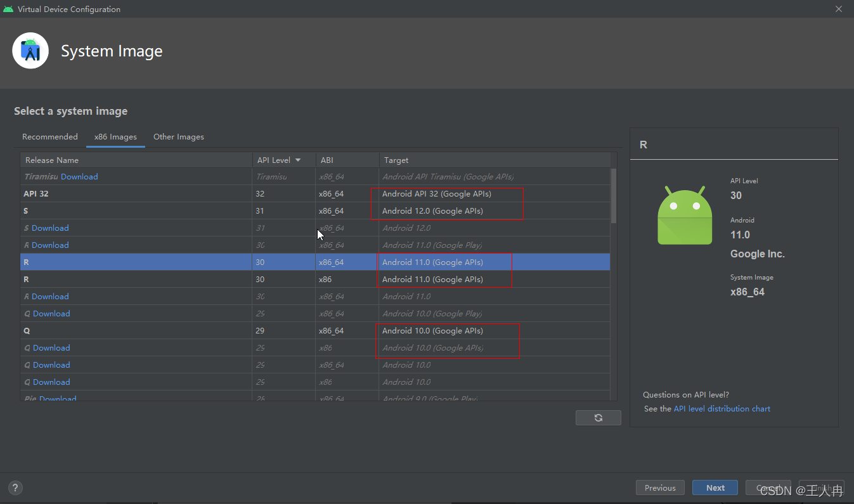Viewport: 854px width, 504px height.
Task: Sort by the Release Name column header
Action: click(136, 160)
